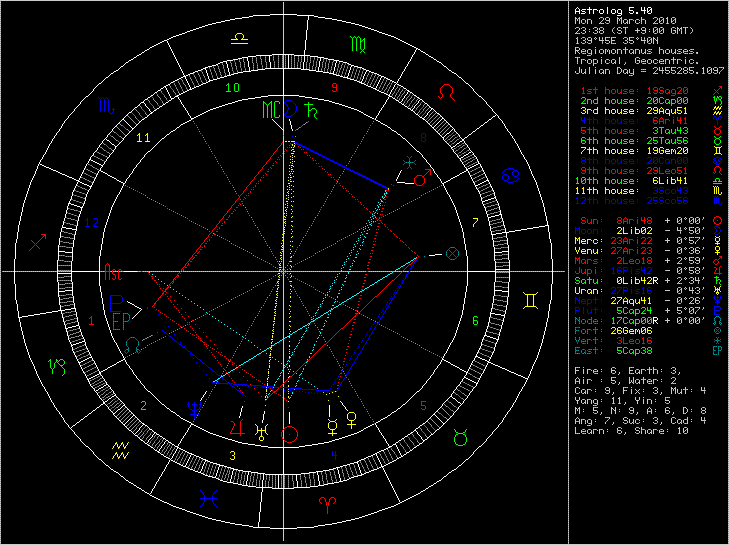Select the "23:38 (ST +9:00 GMT)" time line
Viewport: 729px width, 545px height.
(634, 31)
